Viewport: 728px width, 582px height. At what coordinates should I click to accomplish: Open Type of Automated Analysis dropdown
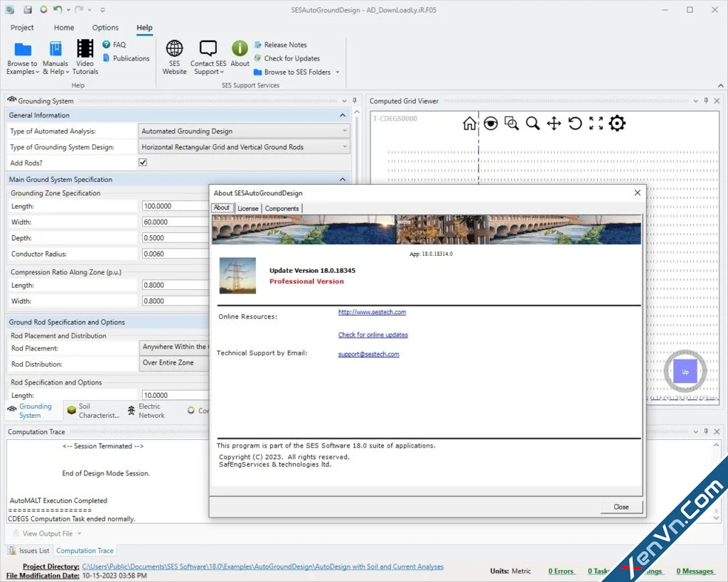(x=244, y=131)
